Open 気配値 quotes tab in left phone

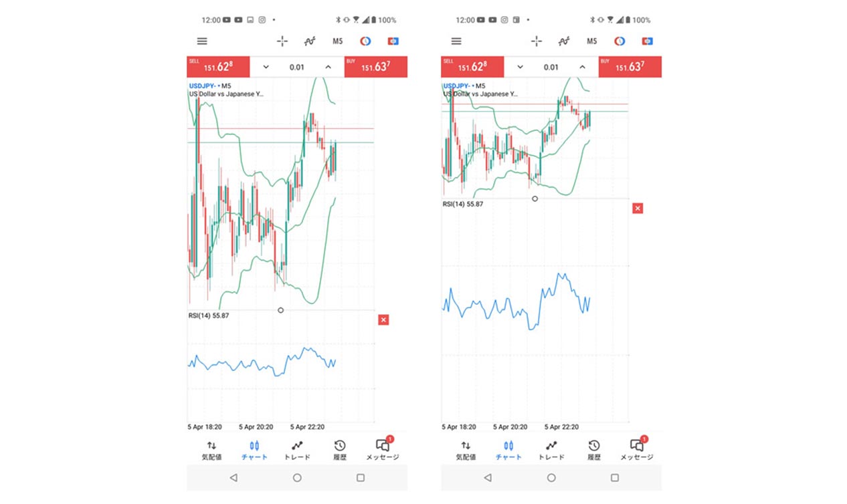211,451
